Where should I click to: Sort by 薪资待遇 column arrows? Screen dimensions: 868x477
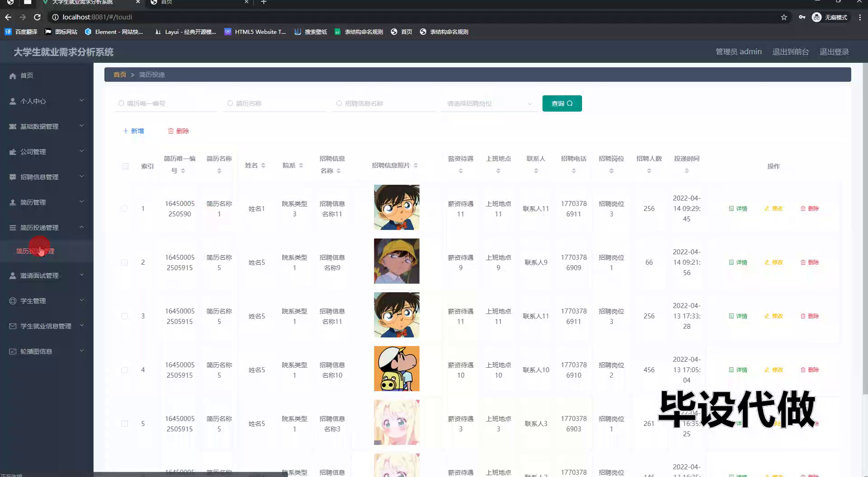pos(461,171)
